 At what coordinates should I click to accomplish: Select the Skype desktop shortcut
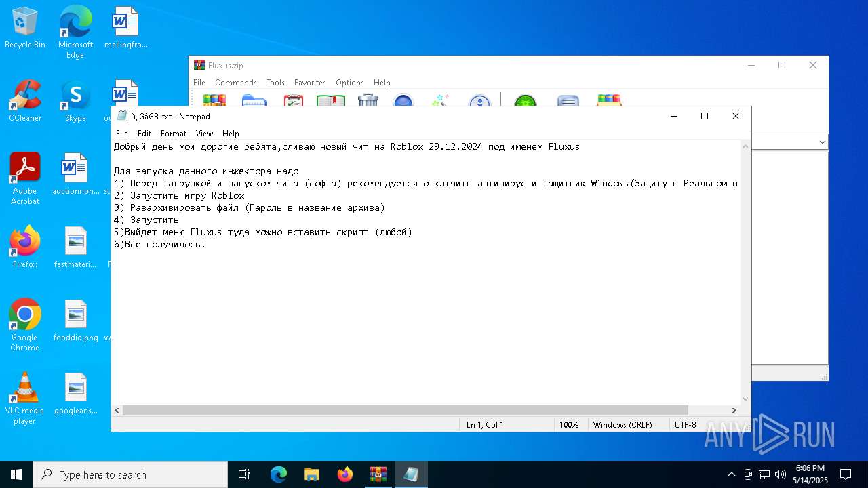(x=75, y=101)
